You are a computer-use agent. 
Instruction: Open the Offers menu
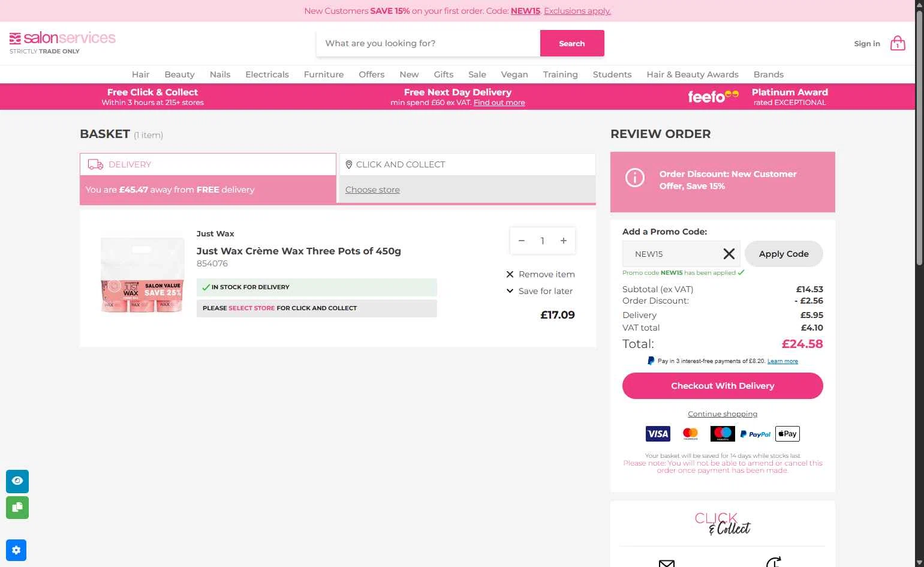pyautogui.click(x=372, y=74)
